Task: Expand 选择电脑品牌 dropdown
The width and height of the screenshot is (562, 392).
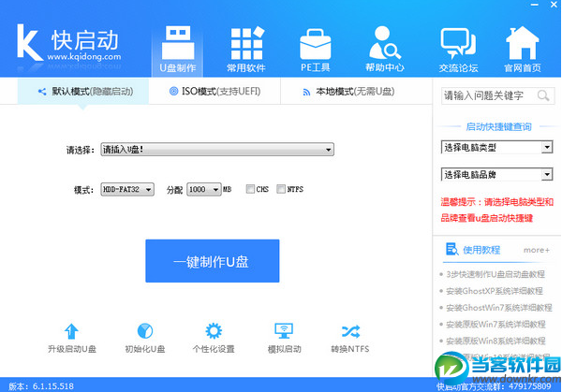Action: pyautogui.click(x=496, y=175)
